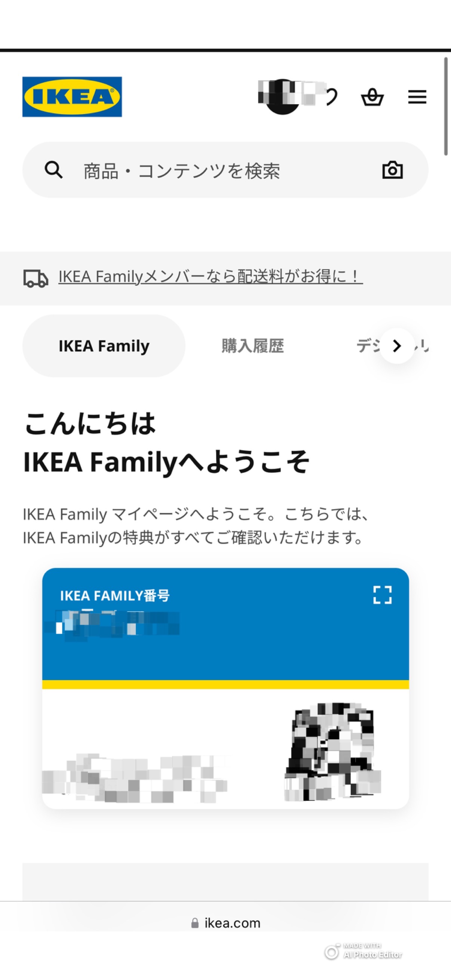Click the page scrollbar
451x980 pixels.
[x=446, y=106]
